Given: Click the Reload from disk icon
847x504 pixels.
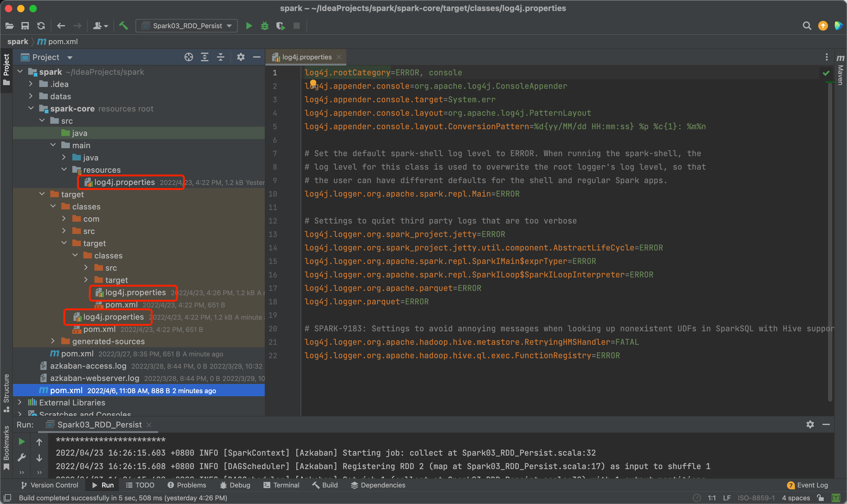Looking at the screenshot, I should click(41, 26).
